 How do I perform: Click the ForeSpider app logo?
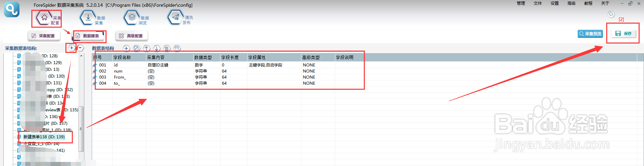12,9
